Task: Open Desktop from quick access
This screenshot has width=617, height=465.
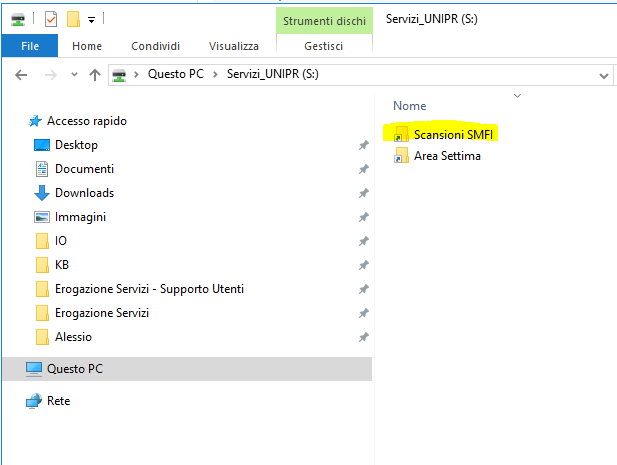Action: click(76, 145)
